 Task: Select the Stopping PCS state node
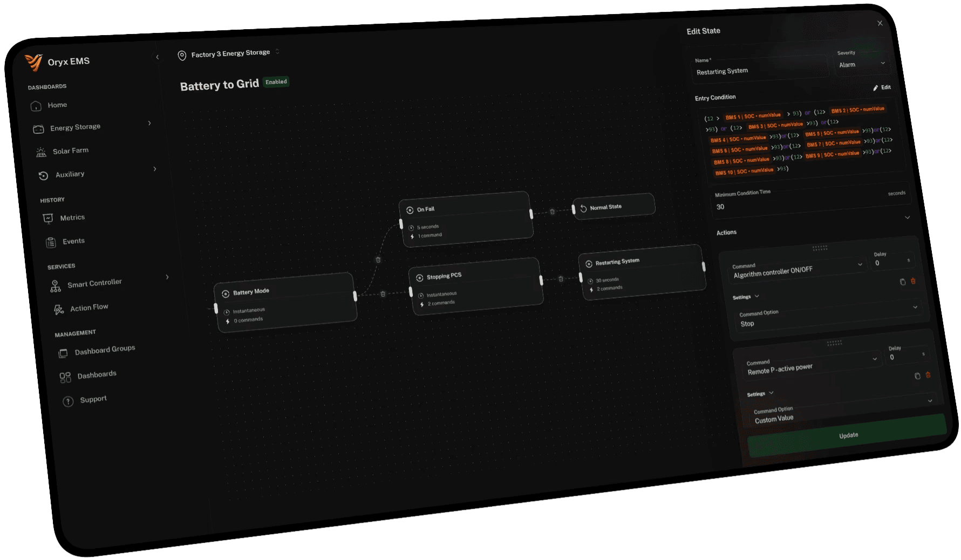pos(475,286)
